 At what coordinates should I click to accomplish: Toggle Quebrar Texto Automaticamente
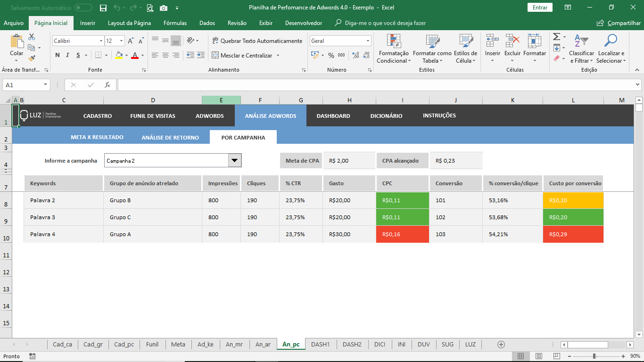(257, 41)
